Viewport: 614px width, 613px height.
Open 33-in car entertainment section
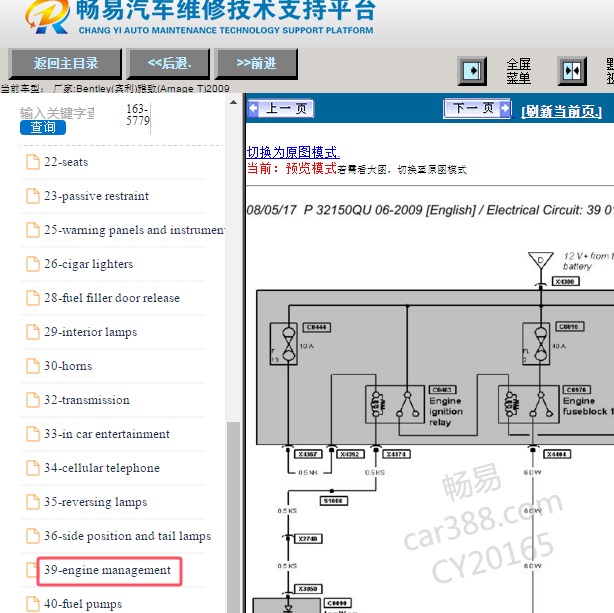[107, 434]
